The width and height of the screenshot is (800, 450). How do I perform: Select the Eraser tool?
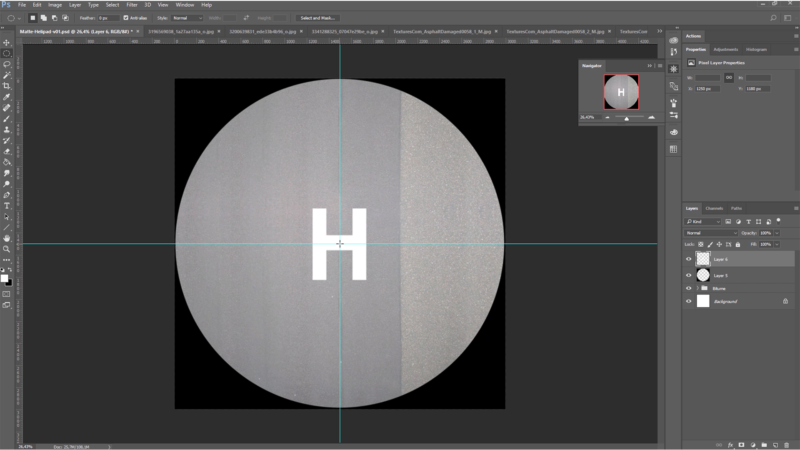(x=7, y=152)
